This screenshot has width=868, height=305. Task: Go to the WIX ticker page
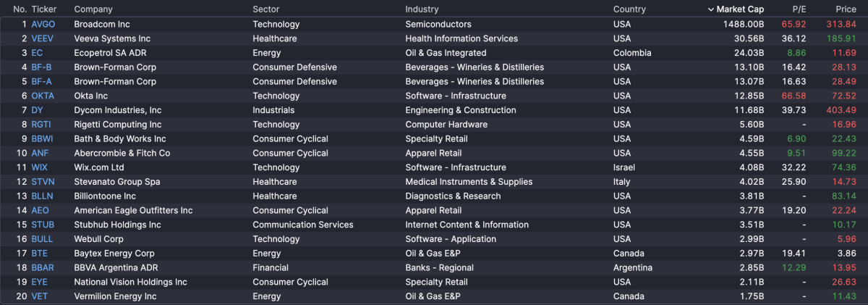tap(40, 167)
